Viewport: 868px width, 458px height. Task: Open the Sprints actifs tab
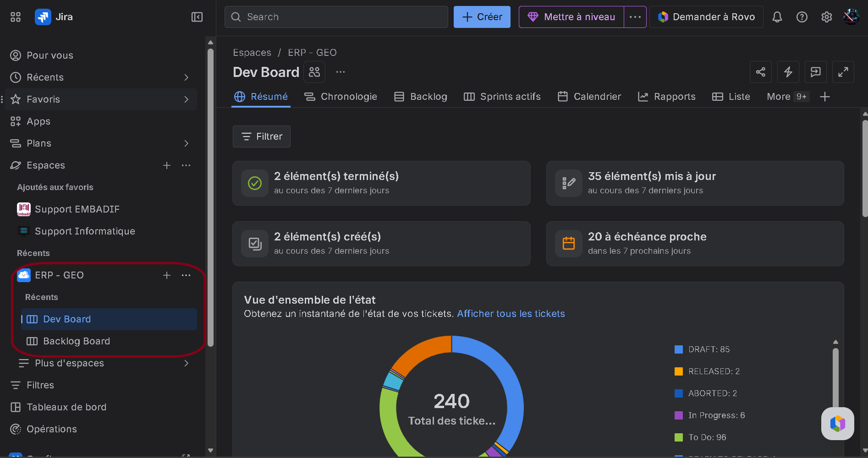click(x=502, y=97)
